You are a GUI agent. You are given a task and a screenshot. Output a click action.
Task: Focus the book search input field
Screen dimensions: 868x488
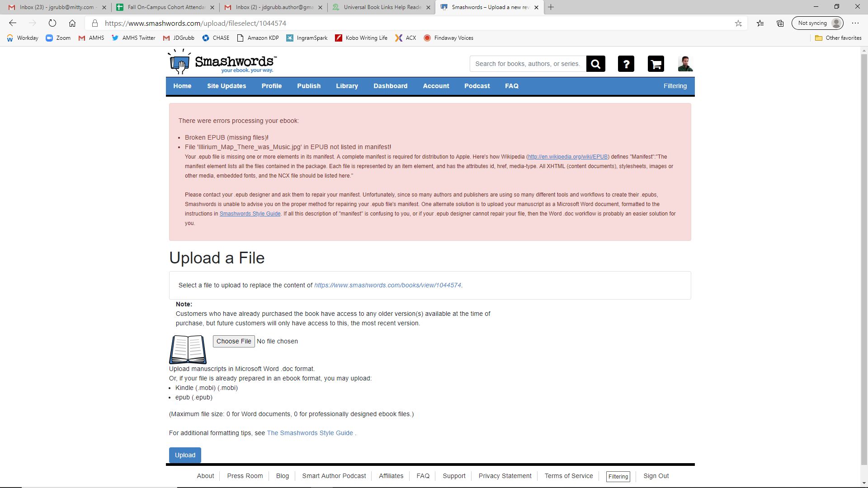[x=528, y=64]
